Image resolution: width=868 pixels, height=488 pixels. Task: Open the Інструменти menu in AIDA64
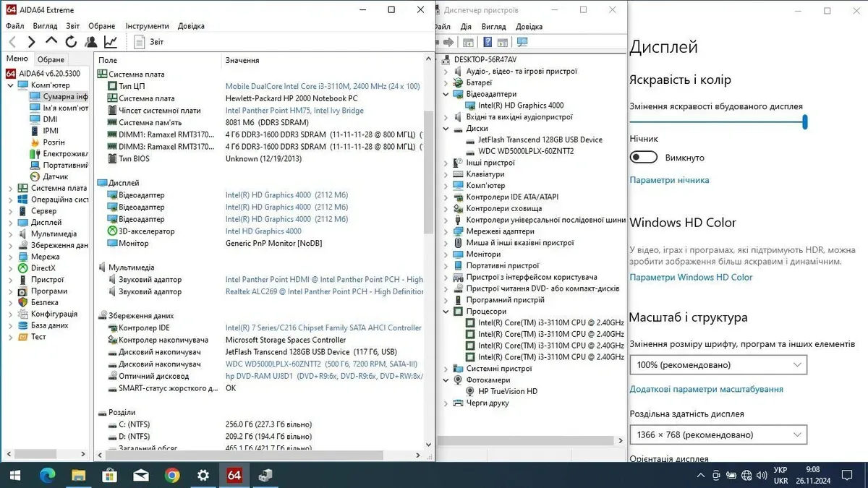147,26
